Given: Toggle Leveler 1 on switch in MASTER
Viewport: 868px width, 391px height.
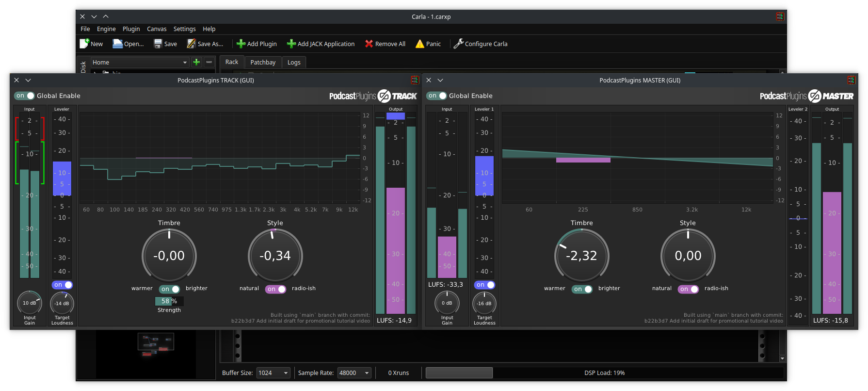Looking at the screenshot, I should click(x=484, y=285).
